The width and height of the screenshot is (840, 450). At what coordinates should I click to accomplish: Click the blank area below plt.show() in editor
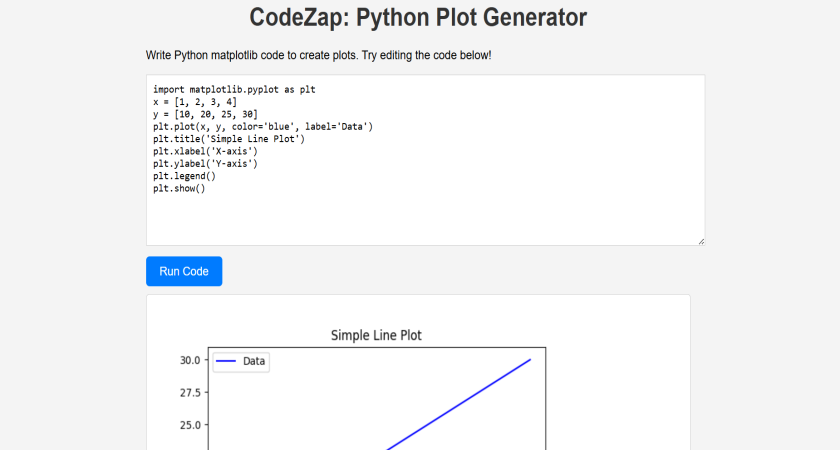click(x=425, y=218)
